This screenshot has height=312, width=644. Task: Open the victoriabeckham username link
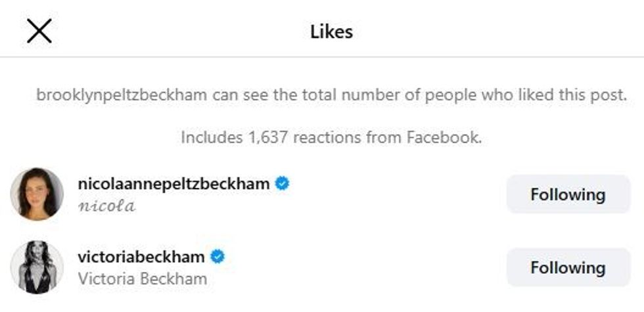[x=141, y=257]
